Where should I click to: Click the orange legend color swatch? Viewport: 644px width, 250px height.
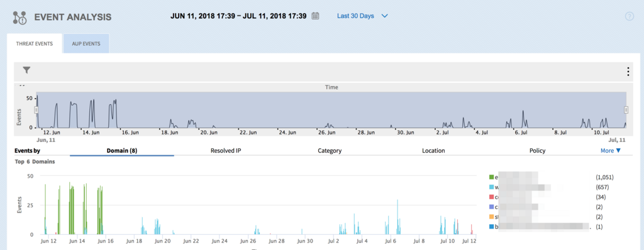click(491, 217)
